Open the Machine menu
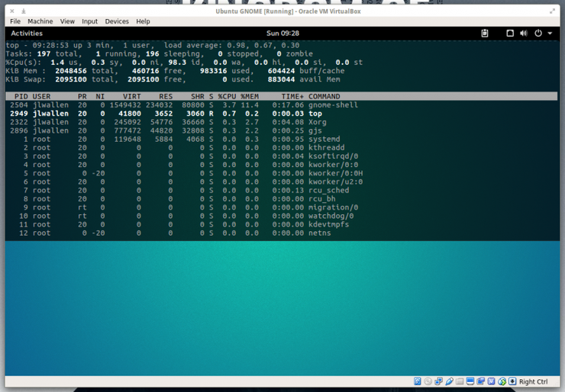Viewport: 565px width, 392px height. pos(40,21)
